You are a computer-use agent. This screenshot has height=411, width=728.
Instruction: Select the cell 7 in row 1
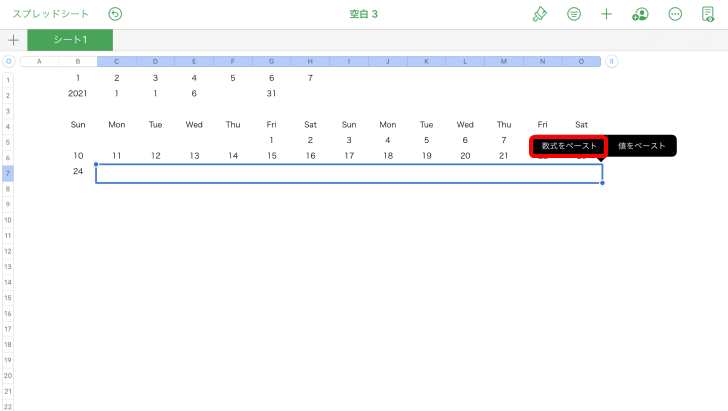coord(310,78)
